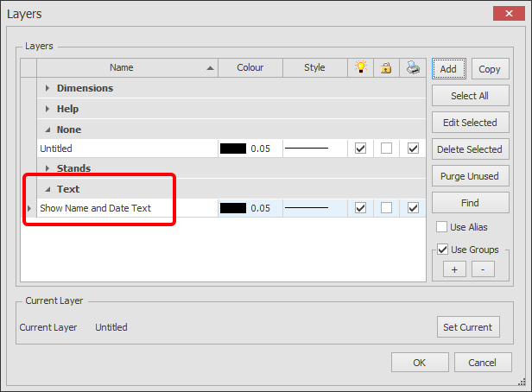The height and width of the screenshot is (392, 532).
Task: Click the Style column header
Action: (x=315, y=67)
